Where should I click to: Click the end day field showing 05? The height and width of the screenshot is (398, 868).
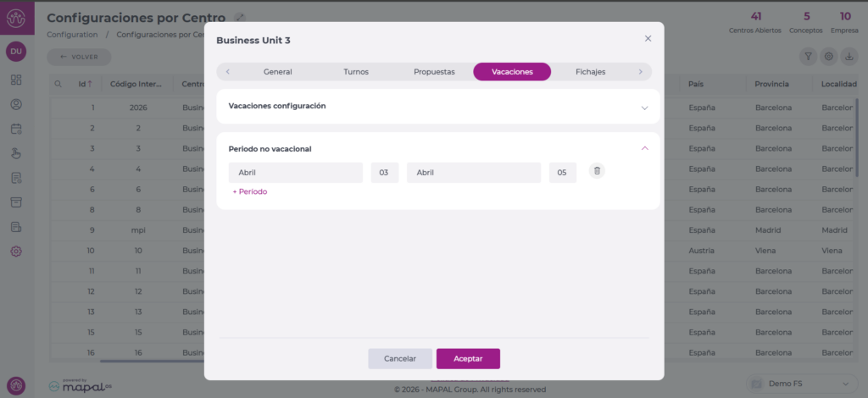click(562, 173)
